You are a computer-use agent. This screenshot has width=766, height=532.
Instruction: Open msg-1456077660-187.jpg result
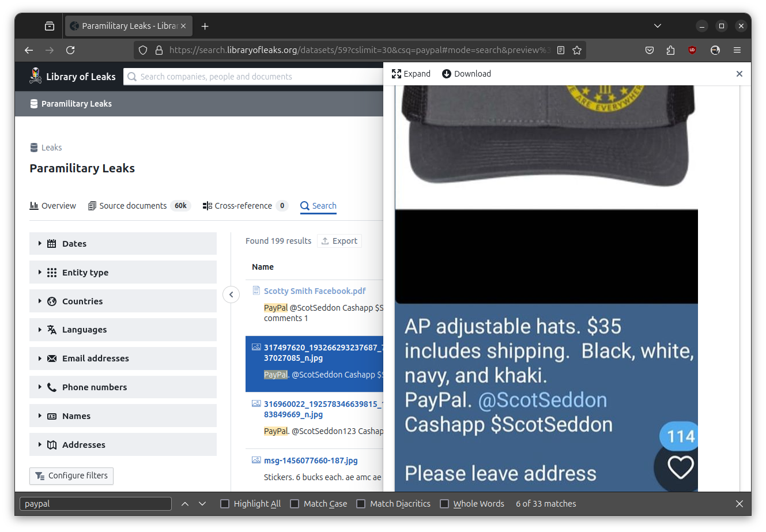(x=311, y=461)
